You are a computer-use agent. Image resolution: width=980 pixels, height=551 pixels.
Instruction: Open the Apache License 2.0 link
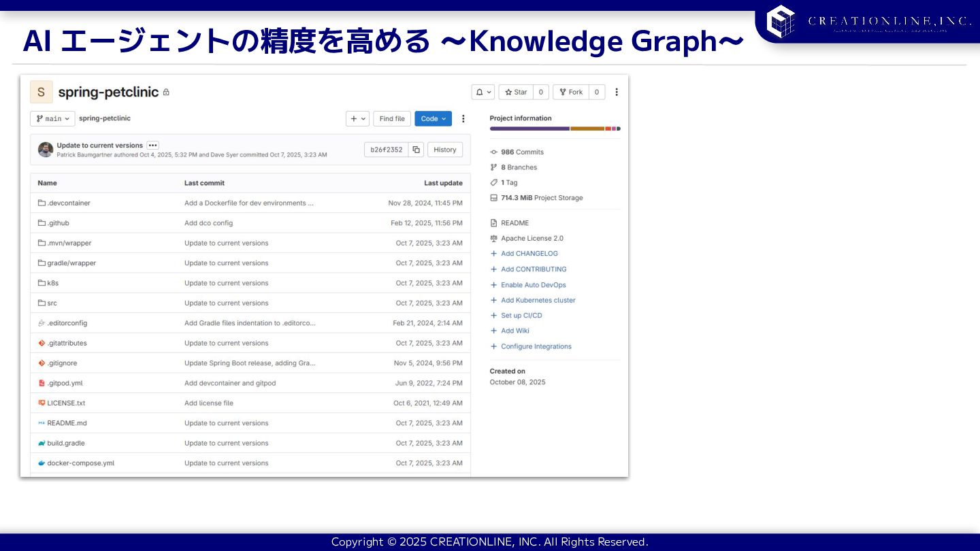click(532, 239)
